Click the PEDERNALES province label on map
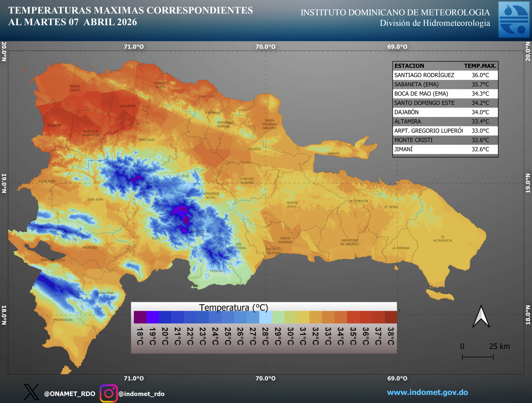This screenshot has width=532, height=403. coord(63,320)
